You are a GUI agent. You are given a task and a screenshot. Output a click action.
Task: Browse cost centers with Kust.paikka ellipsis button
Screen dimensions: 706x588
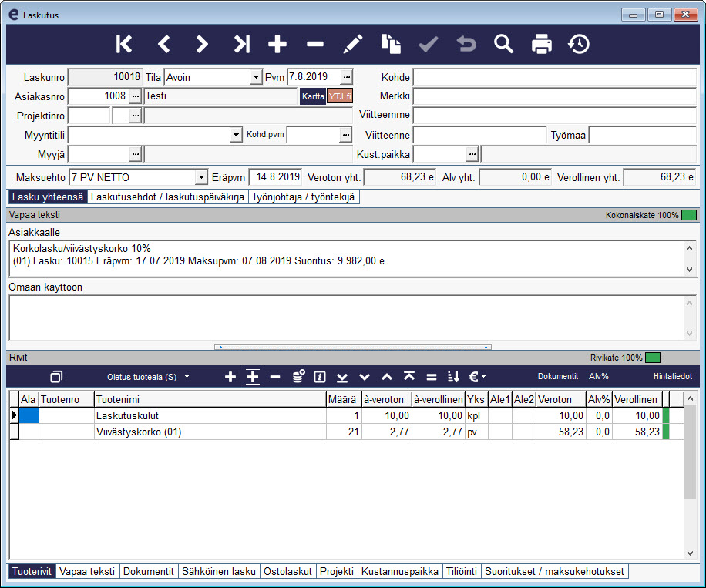(472, 154)
